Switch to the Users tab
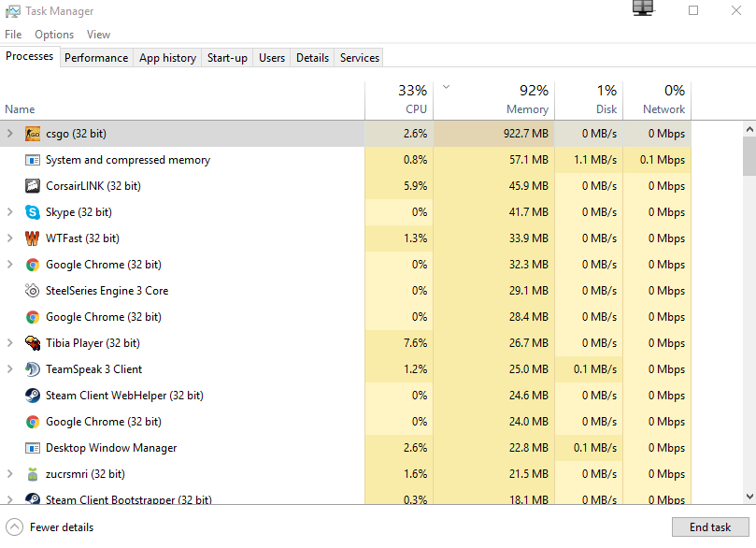This screenshot has width=756, height=548. pyautogui.click(x=272, y=58)
